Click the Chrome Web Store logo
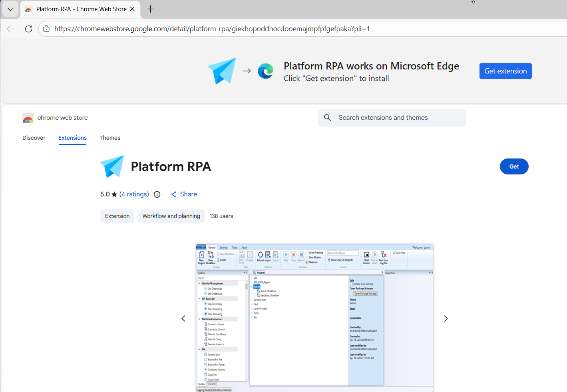The height and width of the screenshot is (392, 567). (28, 118)
